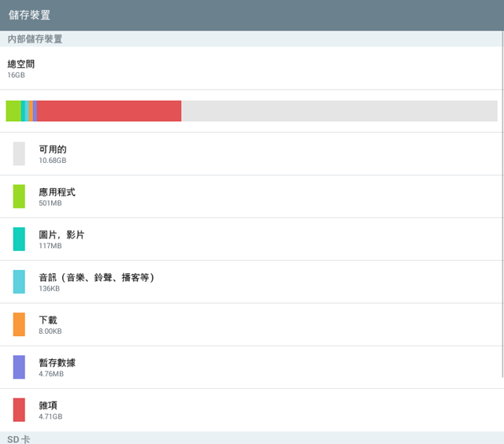Image resolution: width=504 pixels, height=444 pixels.
Task: Open the 應用程式 501MB storage entry
Action: (x=251, y=197)
